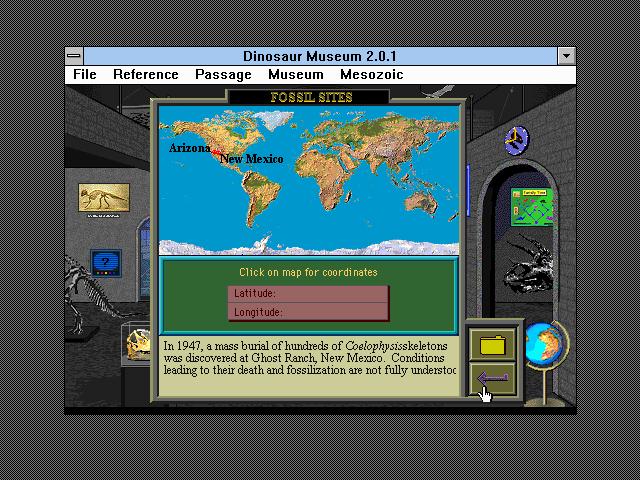Open the Passage menu
Image resolution: width=640 pixels, height=480 pixels.
[x=223, y=75]
